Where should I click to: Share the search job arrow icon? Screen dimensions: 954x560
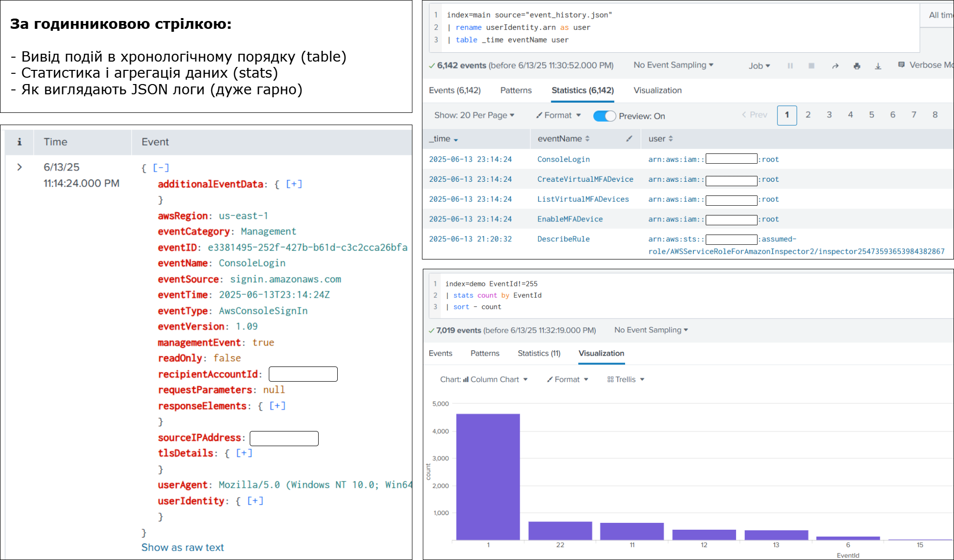[835, 66]
